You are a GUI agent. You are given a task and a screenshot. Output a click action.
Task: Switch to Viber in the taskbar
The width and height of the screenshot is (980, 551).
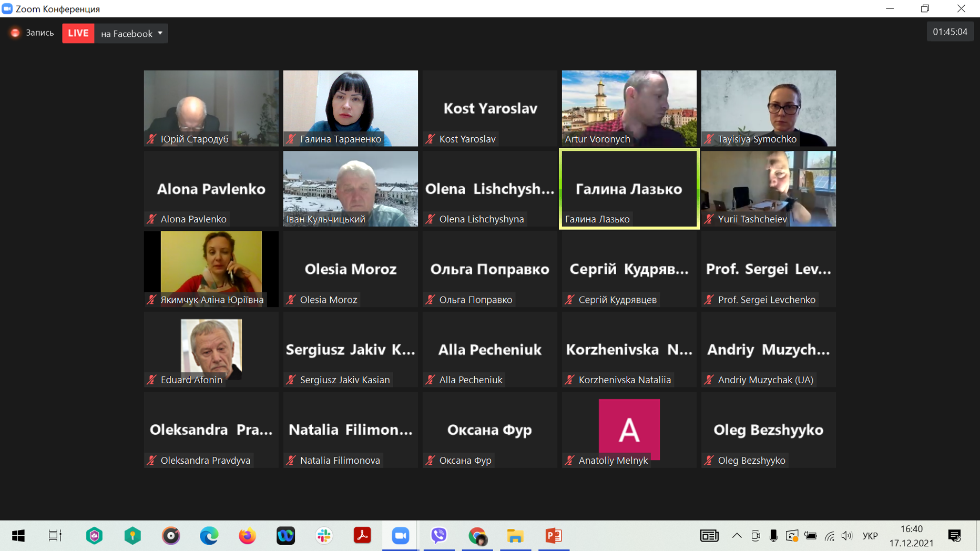click(439, 536)
